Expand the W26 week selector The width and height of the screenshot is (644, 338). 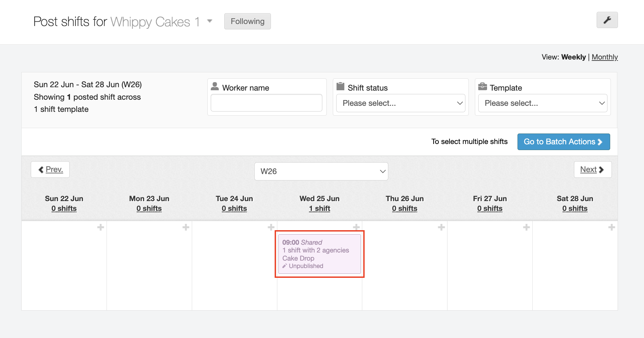321,171
